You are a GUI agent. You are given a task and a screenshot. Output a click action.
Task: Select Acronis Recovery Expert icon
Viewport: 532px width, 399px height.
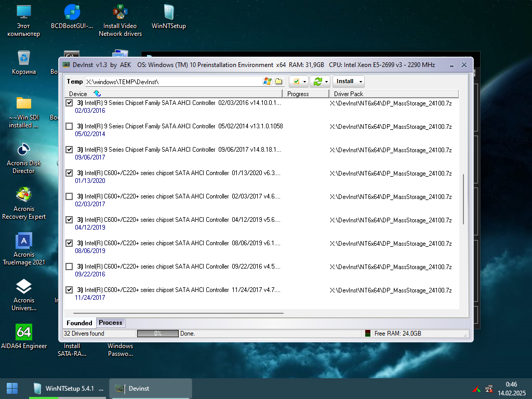(x=24, y=204)
